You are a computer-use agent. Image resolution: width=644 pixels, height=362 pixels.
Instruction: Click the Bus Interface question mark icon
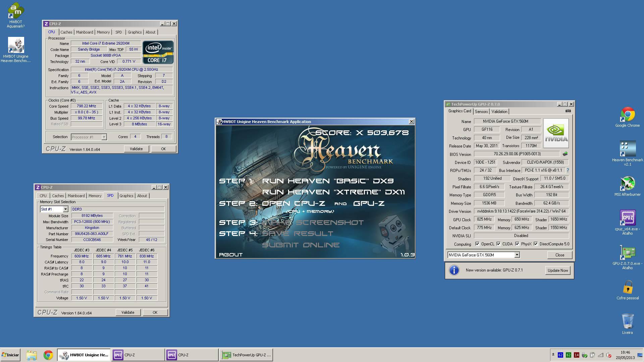click(568, 170)
